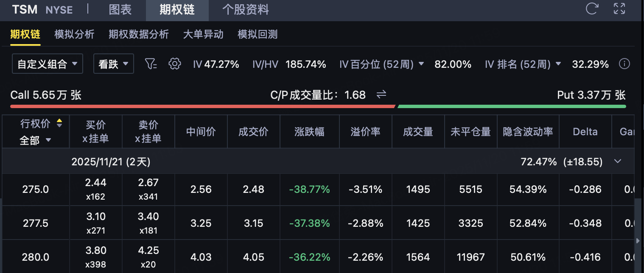Click the fullscreen expand icon

pos(619,9)
